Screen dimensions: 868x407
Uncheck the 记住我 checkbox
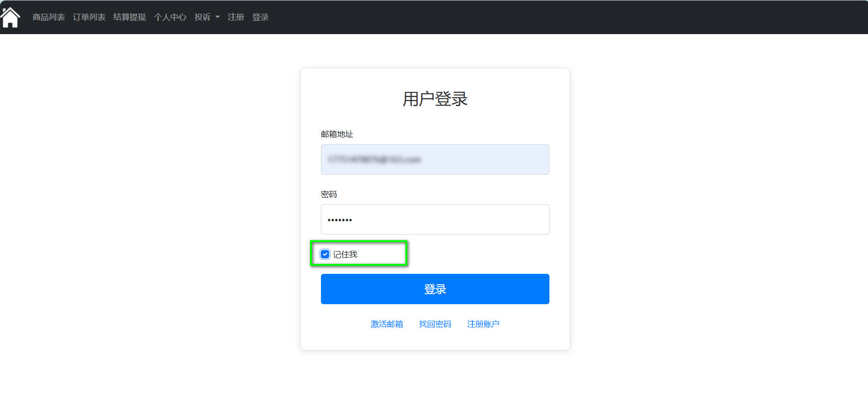point(325,254)
